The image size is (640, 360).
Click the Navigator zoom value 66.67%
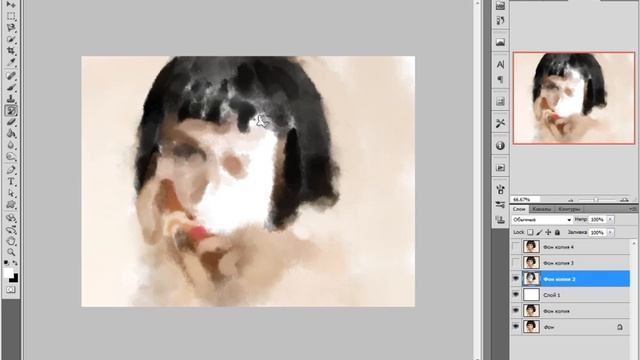pos(524,200)
